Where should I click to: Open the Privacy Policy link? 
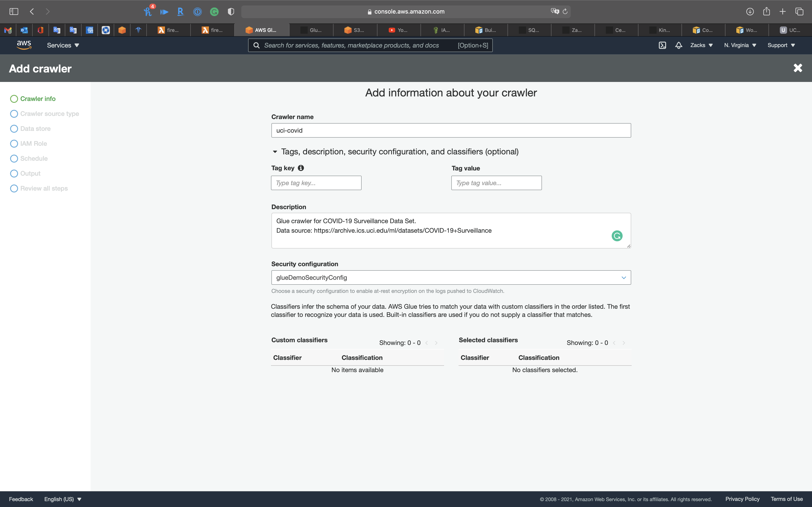pyautogui.click(x=742, y=499)
